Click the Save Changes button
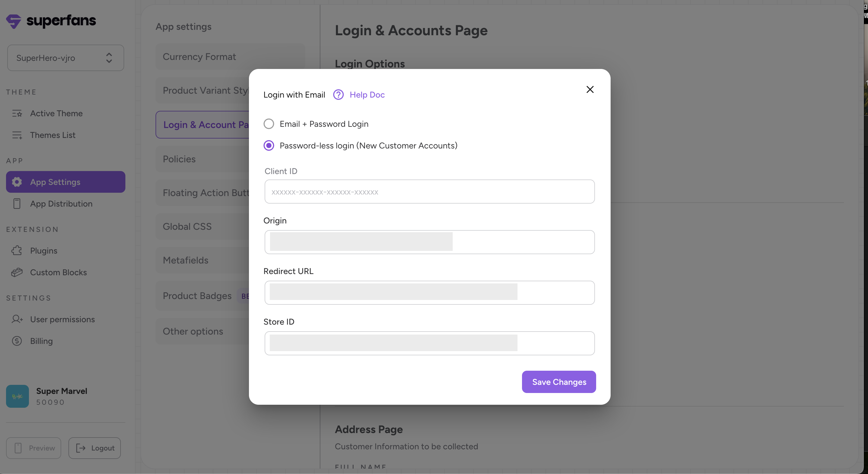Viewport: 868px width, 474px height. click(x=559, y=382)
